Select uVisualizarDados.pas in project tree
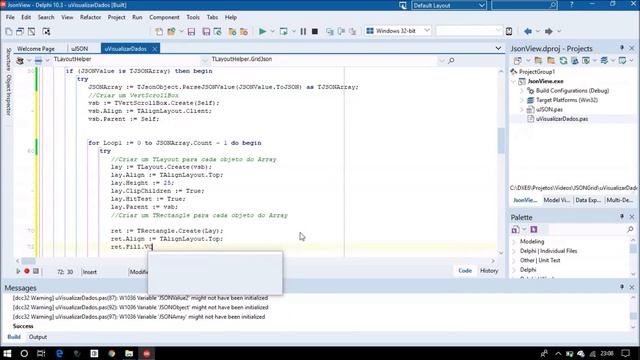This screenshot has height=360, width=640. coord(562,119)
